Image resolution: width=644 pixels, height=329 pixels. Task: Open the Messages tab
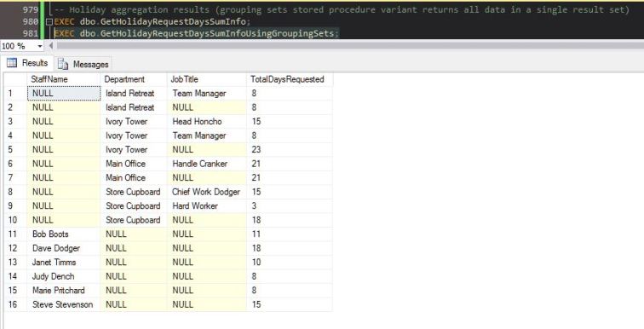[x=83, y=64]
